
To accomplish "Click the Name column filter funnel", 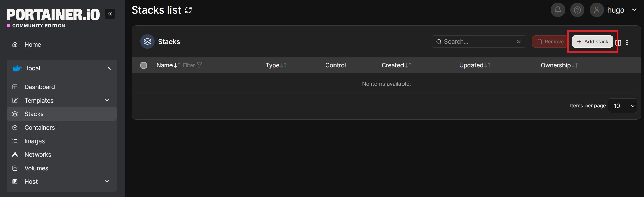I will 200,65.
